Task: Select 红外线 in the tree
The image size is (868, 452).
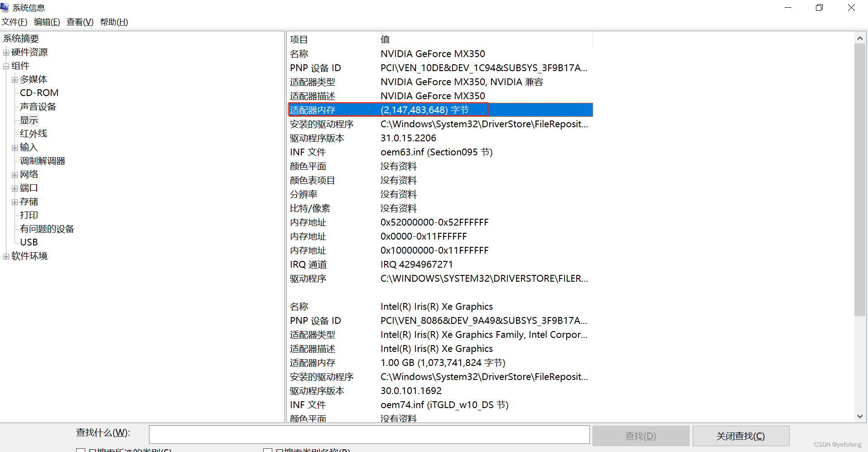Action: coord(34,134)
